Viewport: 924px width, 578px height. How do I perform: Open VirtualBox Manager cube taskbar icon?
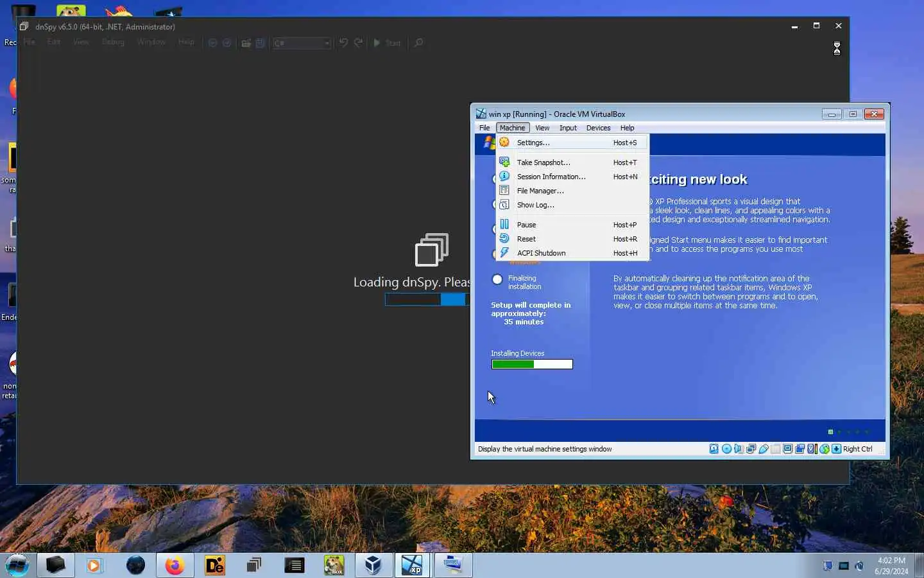tap(373, 565)
